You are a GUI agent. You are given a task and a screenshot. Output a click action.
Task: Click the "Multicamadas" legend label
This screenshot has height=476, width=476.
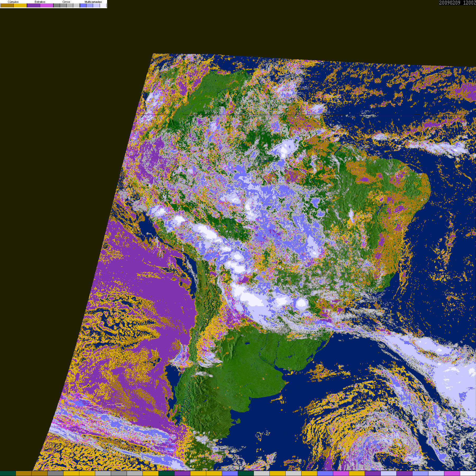tap(93, 2)
